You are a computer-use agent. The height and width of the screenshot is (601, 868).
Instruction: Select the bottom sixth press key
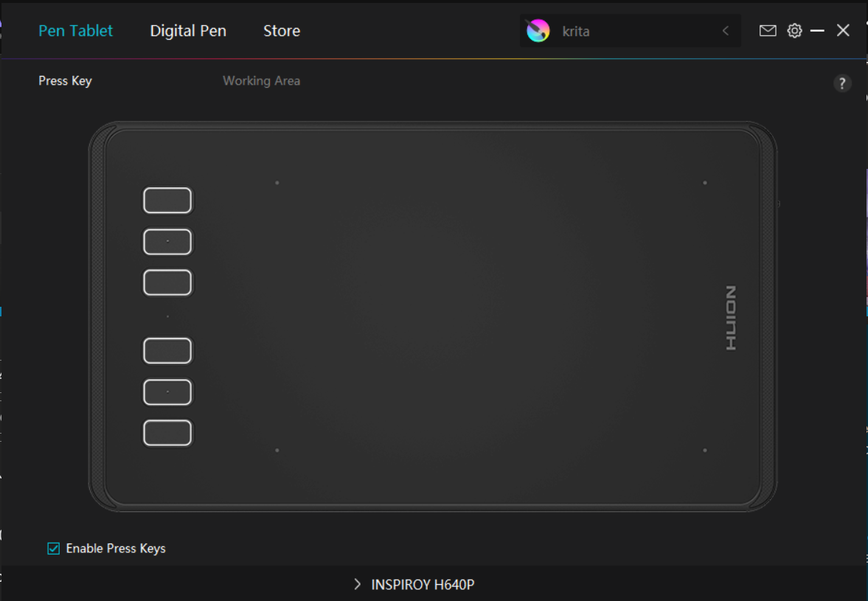tap(167, 433)
